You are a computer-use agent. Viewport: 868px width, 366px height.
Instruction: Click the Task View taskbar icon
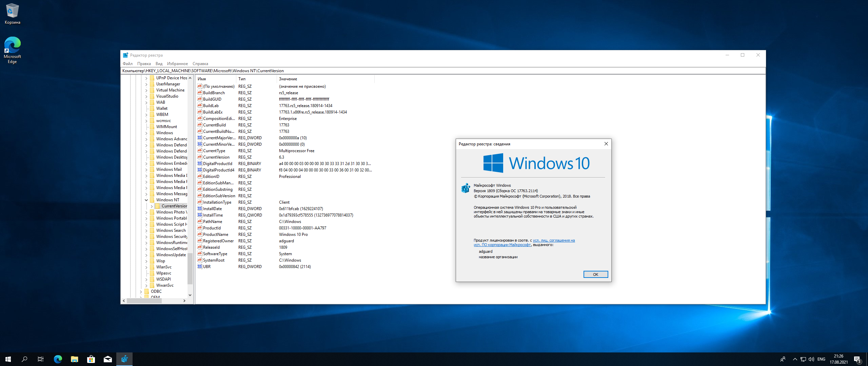tap(41, 359)
